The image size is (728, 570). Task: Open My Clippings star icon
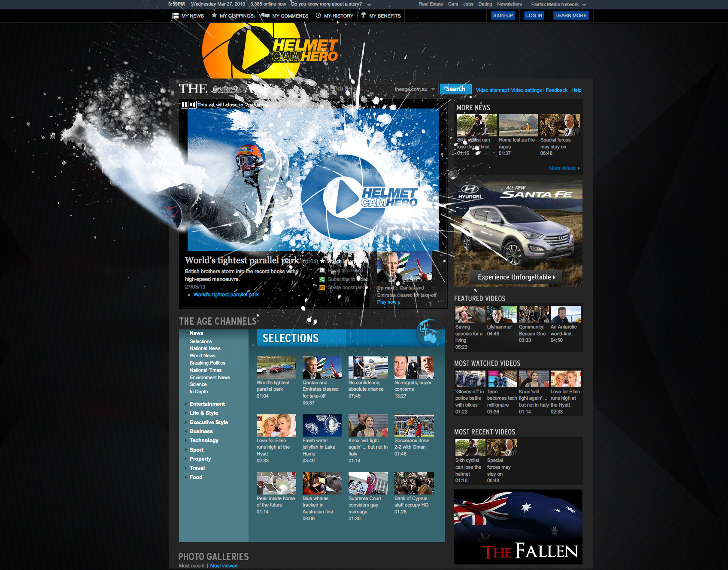pyautogui.click(x=214, y=15)
